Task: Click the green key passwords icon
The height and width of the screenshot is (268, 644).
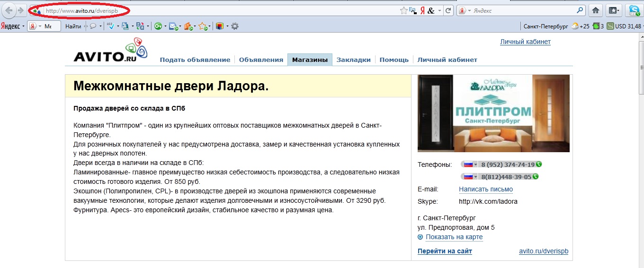Action: [x=158, y=26]
